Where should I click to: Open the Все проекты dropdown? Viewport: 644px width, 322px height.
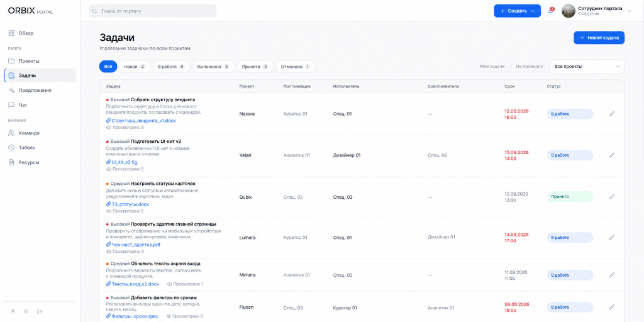pos(587,66)
